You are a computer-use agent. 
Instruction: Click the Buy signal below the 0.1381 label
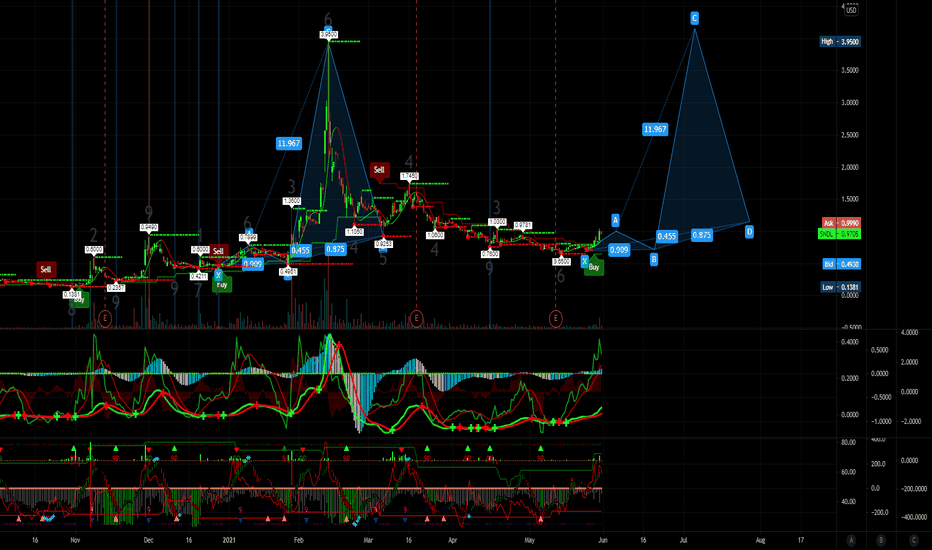coord(79,300)
